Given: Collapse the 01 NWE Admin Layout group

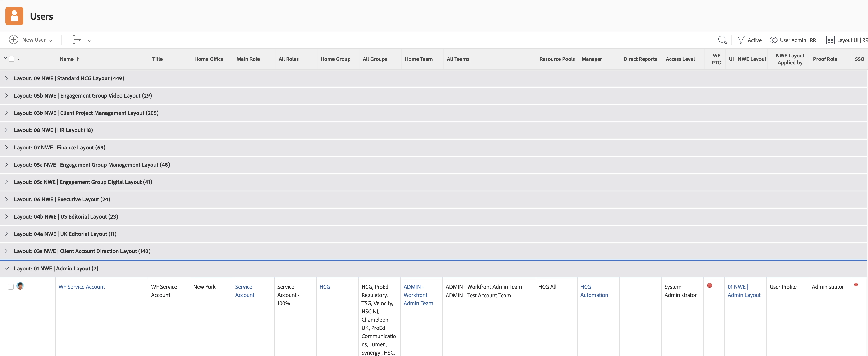Looking at the screenshot, I should [x=6, y=269].
